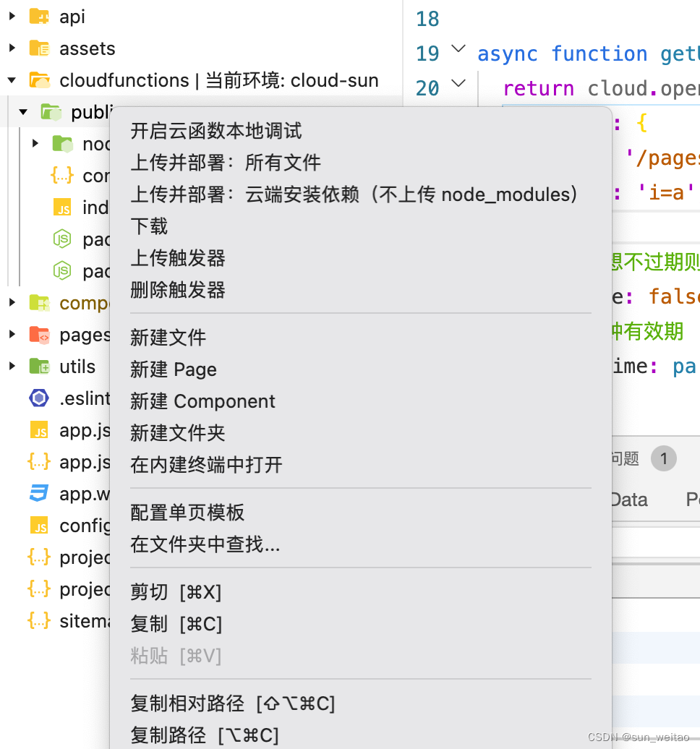Select 新建 Component menu option

point(202,401)
